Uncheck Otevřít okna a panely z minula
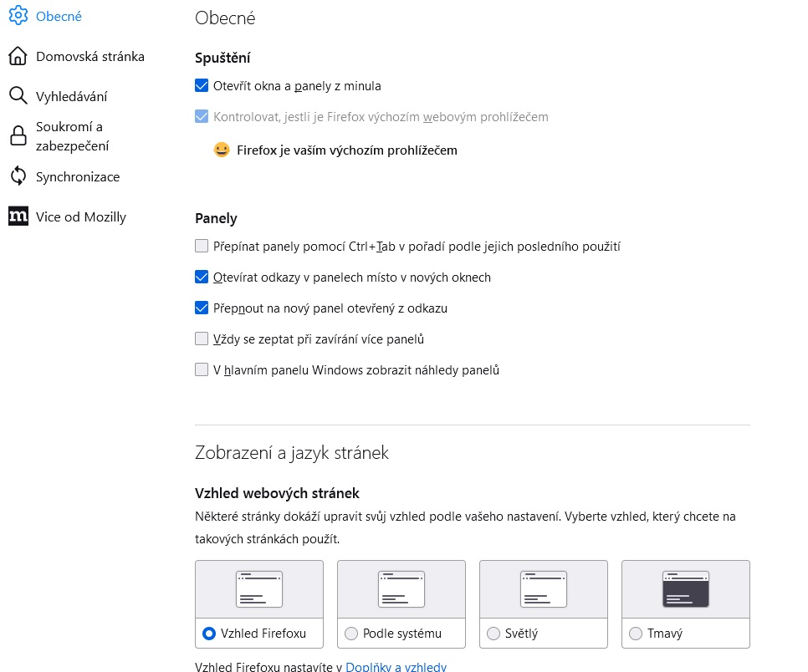The height and width of the screenshot is (672, 808). pyautogui.click(x=202, y=85)
